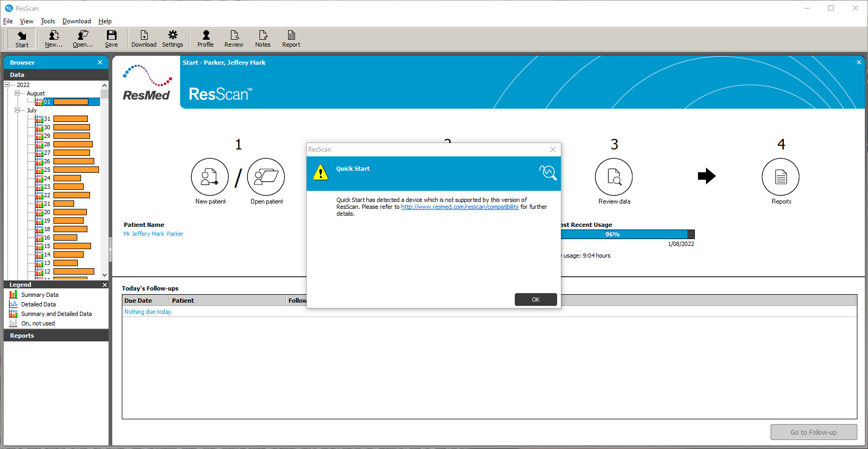Click the Due Date column header

pos(146,301)
